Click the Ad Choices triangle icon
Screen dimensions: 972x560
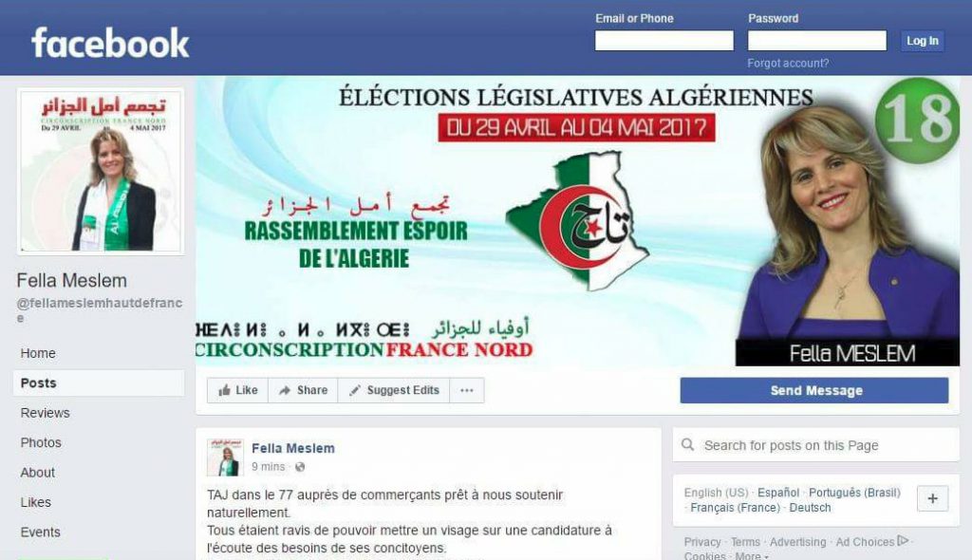point(904,541)
